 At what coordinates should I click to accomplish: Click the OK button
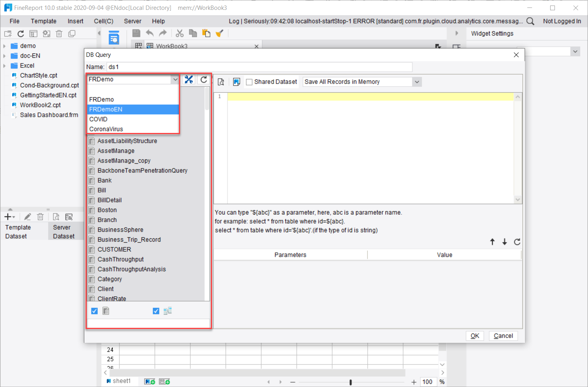click(x=475, y=336)
